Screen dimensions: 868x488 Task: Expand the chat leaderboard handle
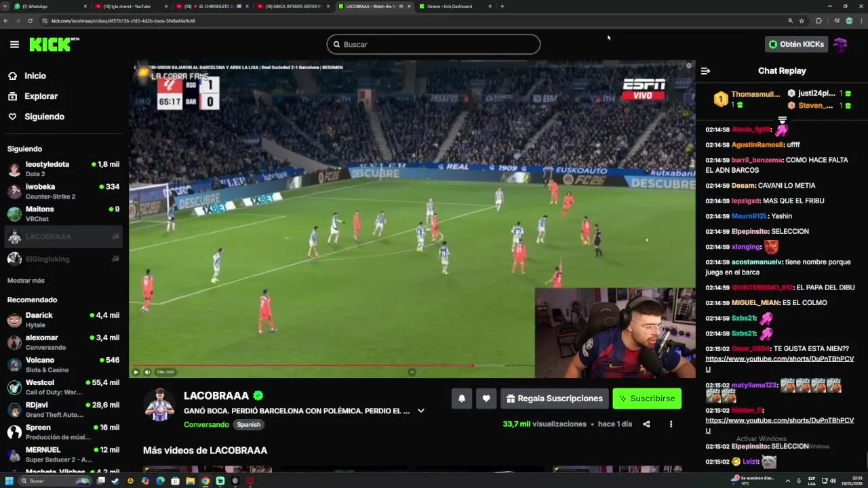[782, 120]
